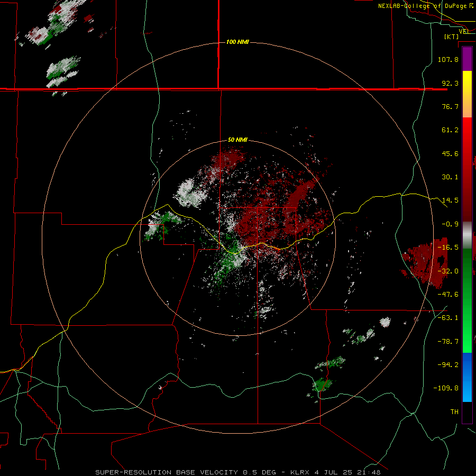
Task: Click the white echo cluster northwest of radar center
Action: point(190,193)
